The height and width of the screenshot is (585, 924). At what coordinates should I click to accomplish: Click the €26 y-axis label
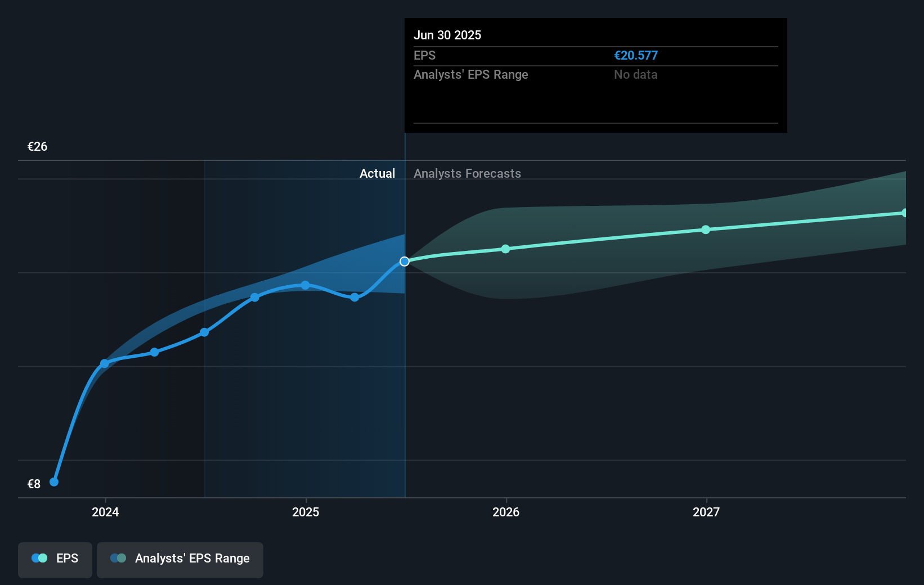(37, 146)
